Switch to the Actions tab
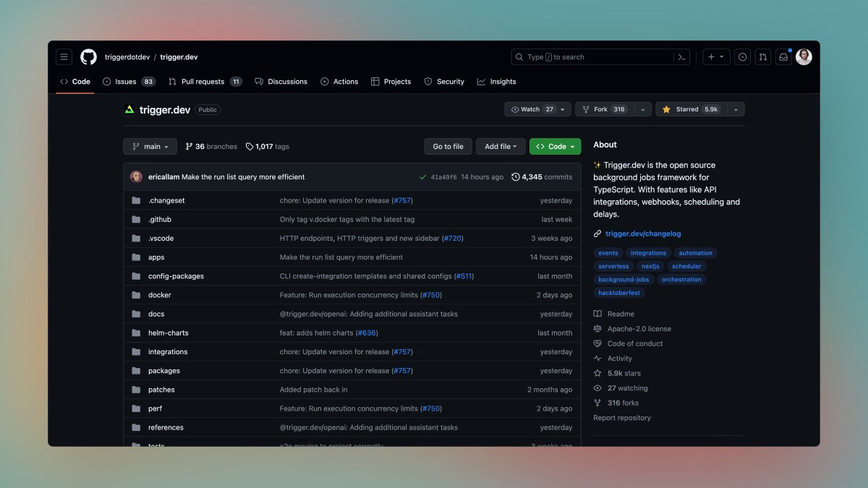868x488 pixels. pyautogui.click(x=339, y=82)
